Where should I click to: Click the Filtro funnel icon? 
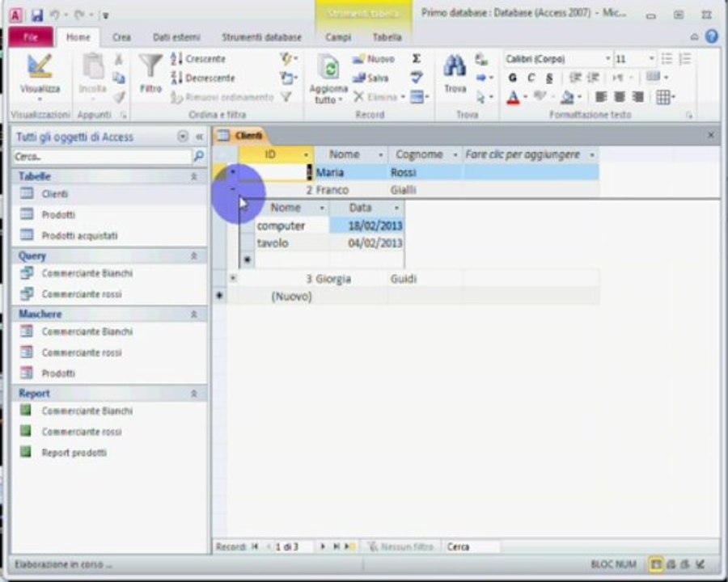click(x=150, y=67)
